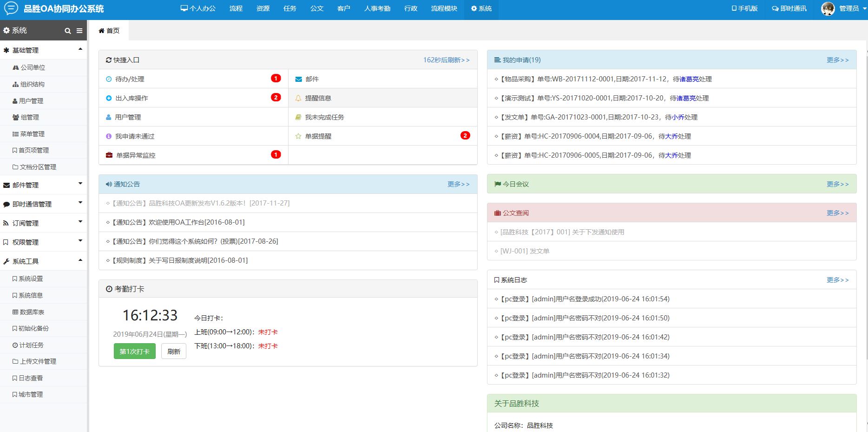The image size is (868, 432).
Task: Click 162秒后刷新>> refresh link
Action: click(x=447, y=60)
